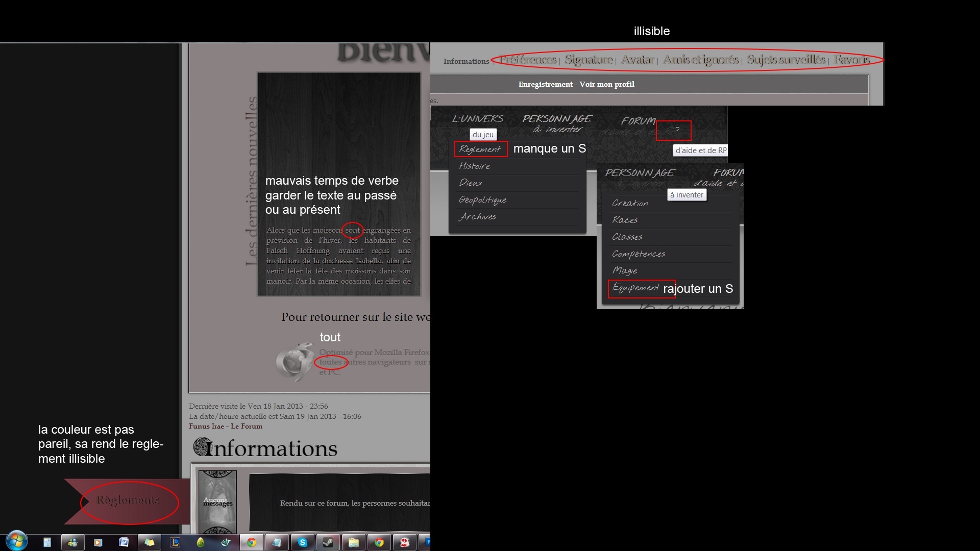Screen dimensions: 980x551
Task: Click the 'Voir mon profil' link
Action: coord(607,84)
